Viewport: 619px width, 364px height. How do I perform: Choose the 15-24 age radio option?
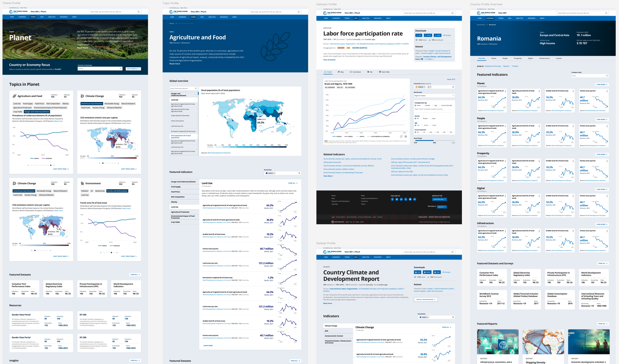click(422, 125)
